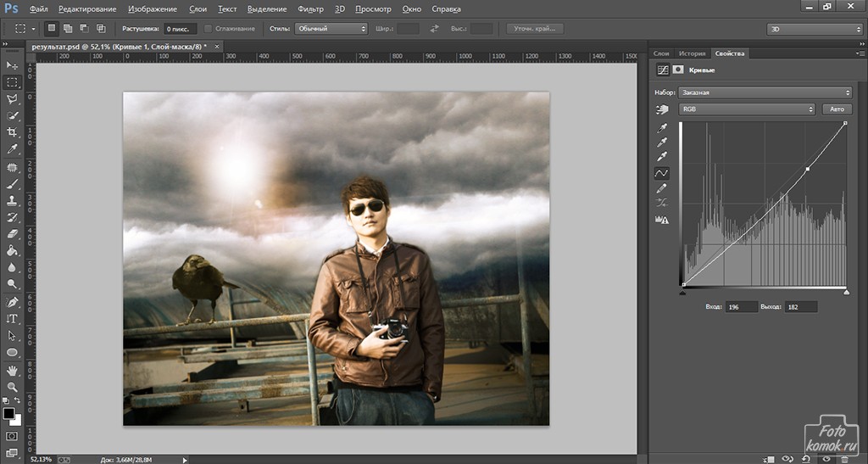Delete the adjustment layer with the trash icon
868x464 pixels.
click(x=844, y=458)
